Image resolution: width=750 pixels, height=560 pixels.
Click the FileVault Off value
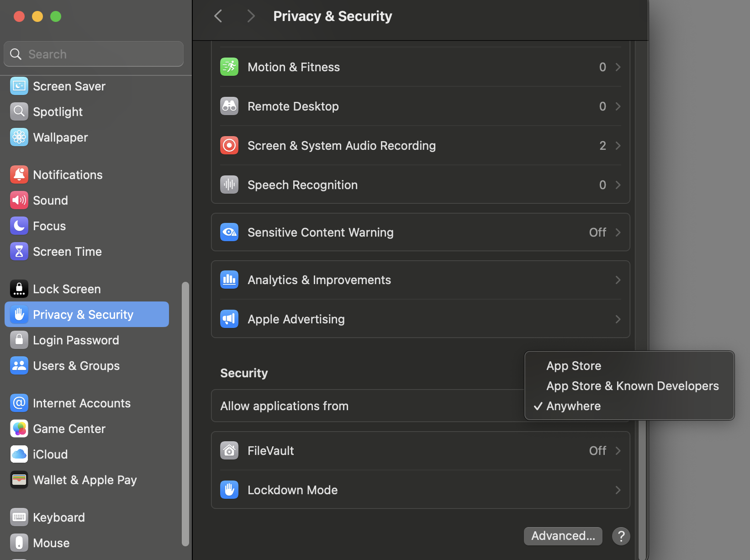[x=597, y=450]
